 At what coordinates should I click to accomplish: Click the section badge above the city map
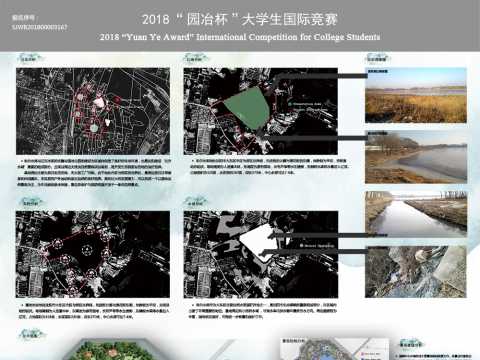pyautogui.click(x=30, y=58)
